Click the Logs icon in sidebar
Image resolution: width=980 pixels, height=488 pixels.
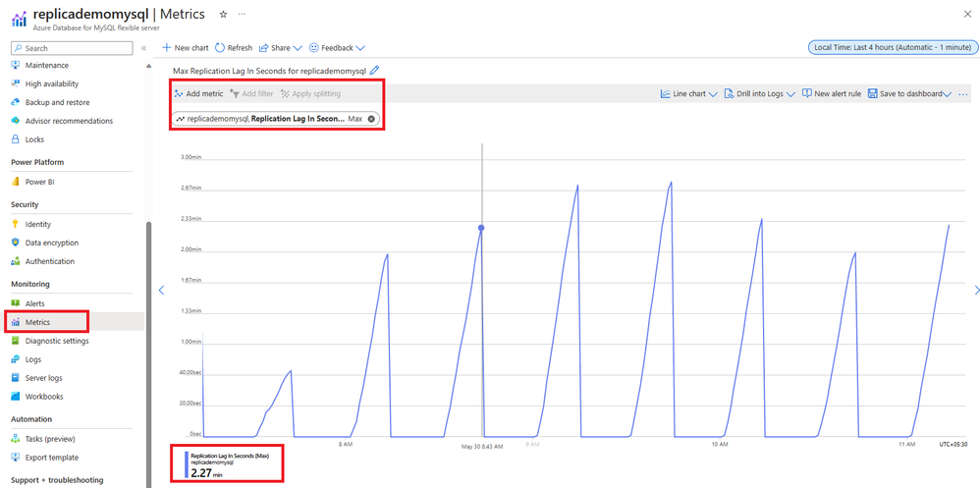point(16,359)
